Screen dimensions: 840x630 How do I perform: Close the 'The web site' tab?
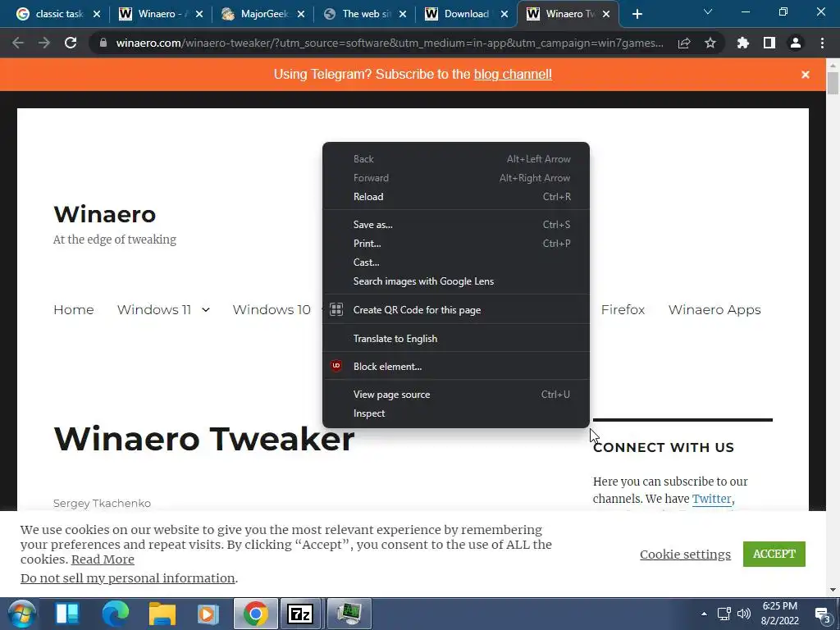point(403,14)
